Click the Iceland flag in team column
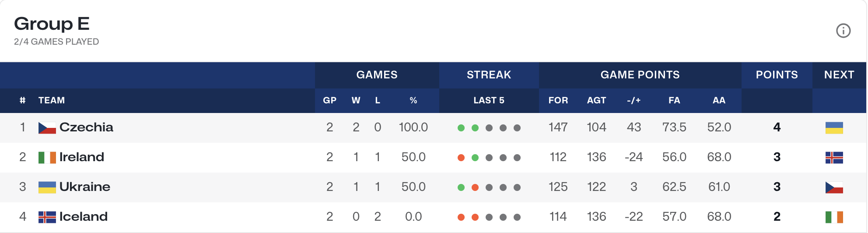The image size is (868, 233). click(x=47, y=217)
